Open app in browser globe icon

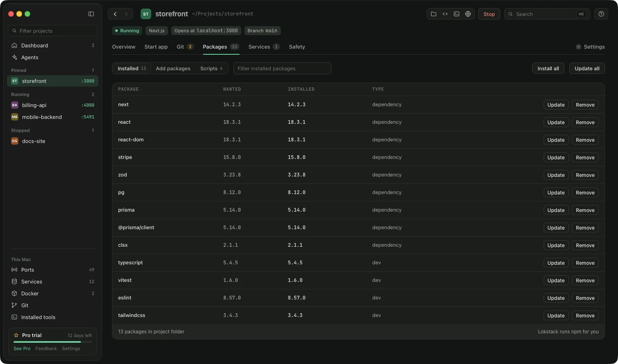pyautogui.click(x=468, y=14)
